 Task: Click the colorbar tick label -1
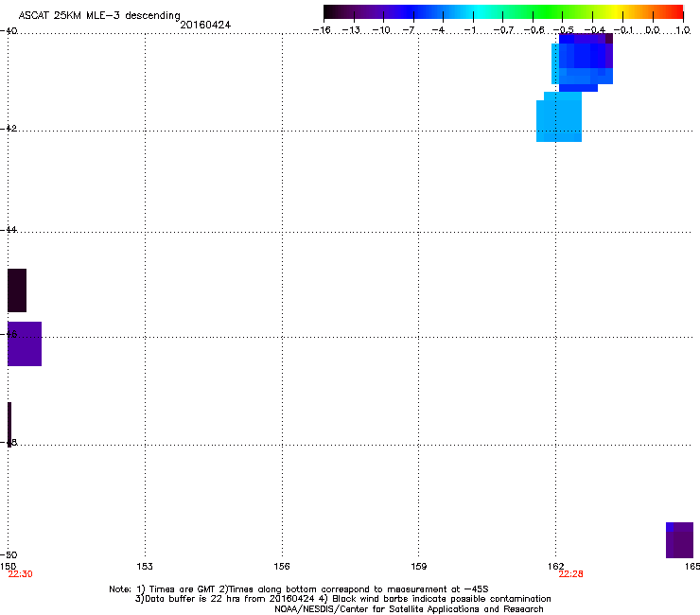(x=469, y=30)
